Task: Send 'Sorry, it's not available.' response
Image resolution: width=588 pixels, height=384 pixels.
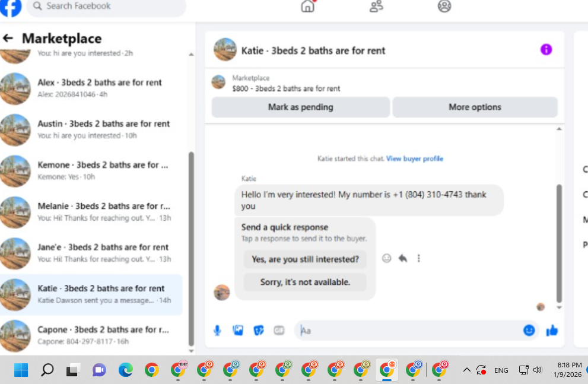Action: pyautogui.click(x=305, y=282)
